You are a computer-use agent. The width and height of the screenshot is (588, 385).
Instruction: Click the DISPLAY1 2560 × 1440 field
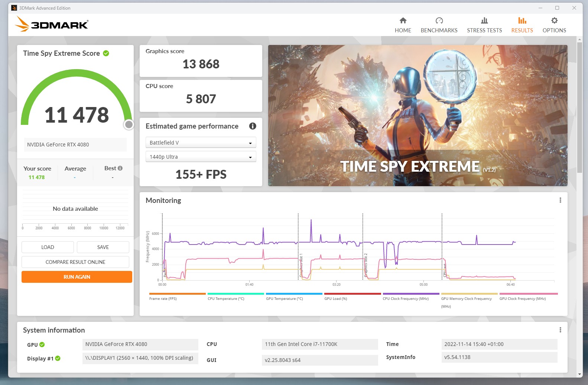coord(140,358)
